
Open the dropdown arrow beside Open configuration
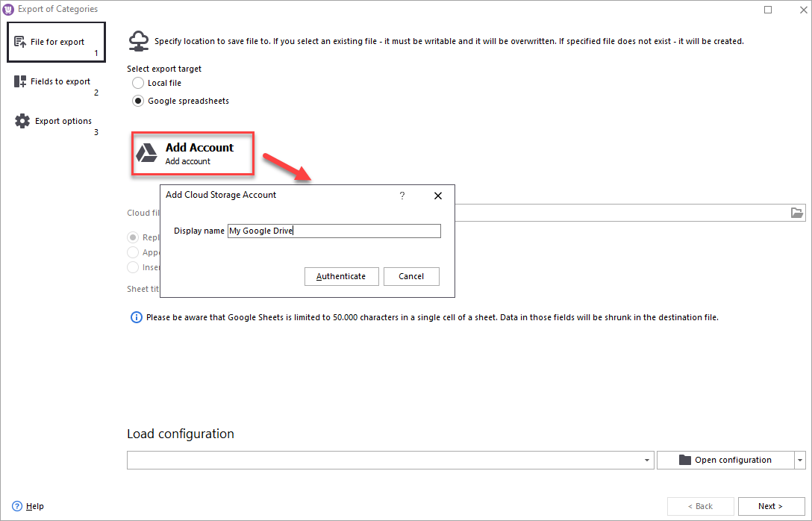tap(800, 461)
